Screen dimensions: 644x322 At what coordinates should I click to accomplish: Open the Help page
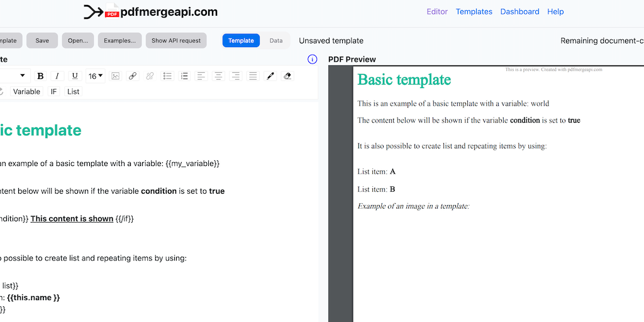click(x=555, y=11)
